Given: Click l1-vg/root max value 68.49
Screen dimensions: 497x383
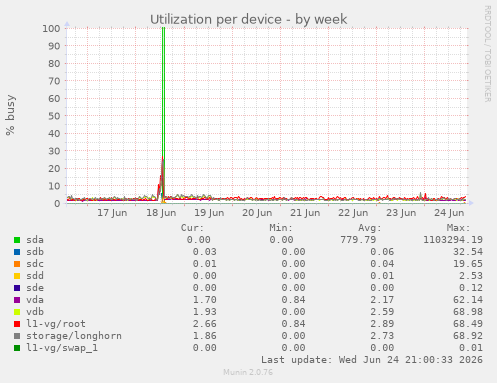Looking at the screenshot, I should (x=468, y=324).
